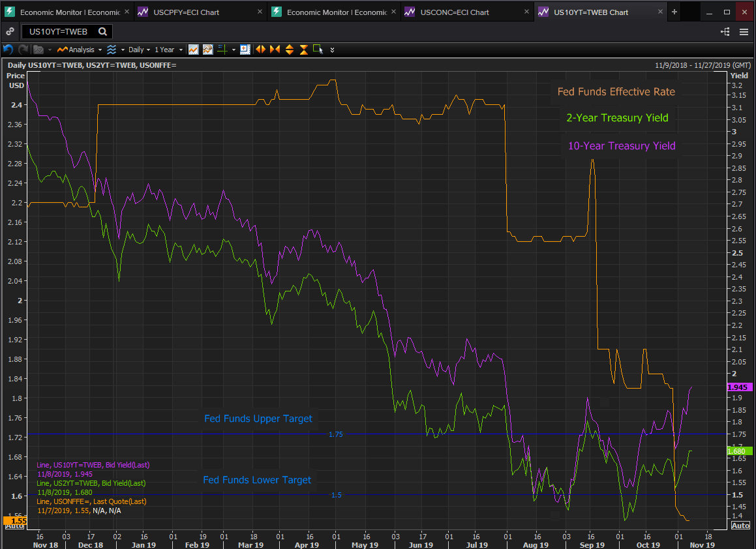This screenshot has width=756, height=549.
Task: Click the horizontal expand arrows icon
Action: [x=261, y=50]
